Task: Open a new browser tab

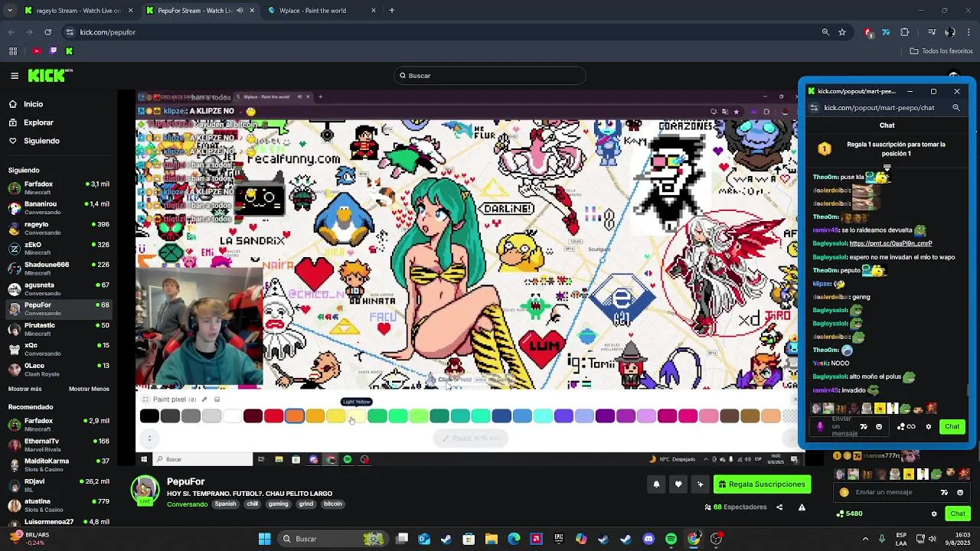Action: [392, 11]
